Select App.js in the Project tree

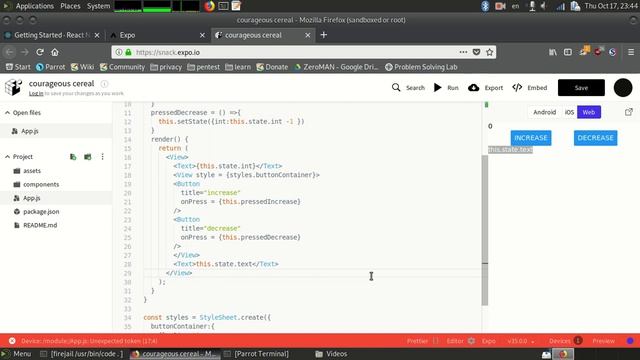pos(56,198)
